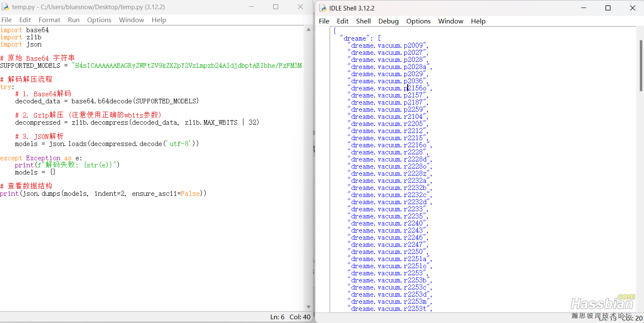The height and width of the screenshot is (323, 644).
Task: Click the print '解码失败' line
Action: coord(67,165)
